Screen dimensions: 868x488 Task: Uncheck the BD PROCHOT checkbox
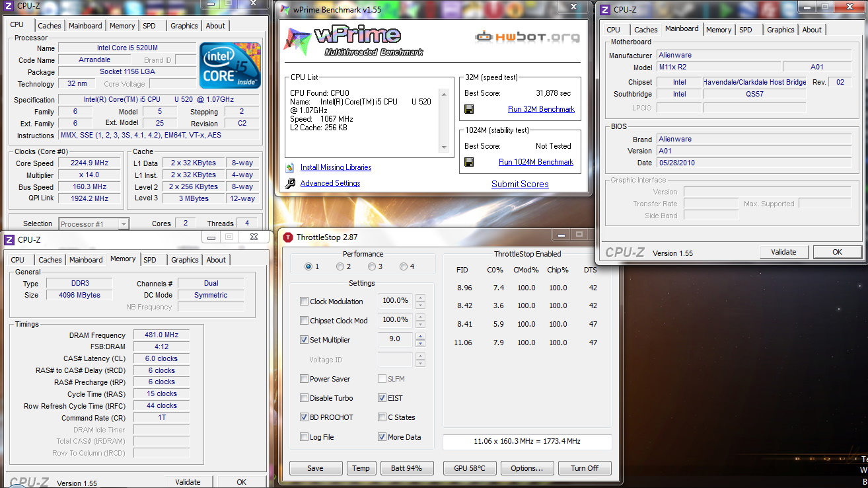click(304, 417)
